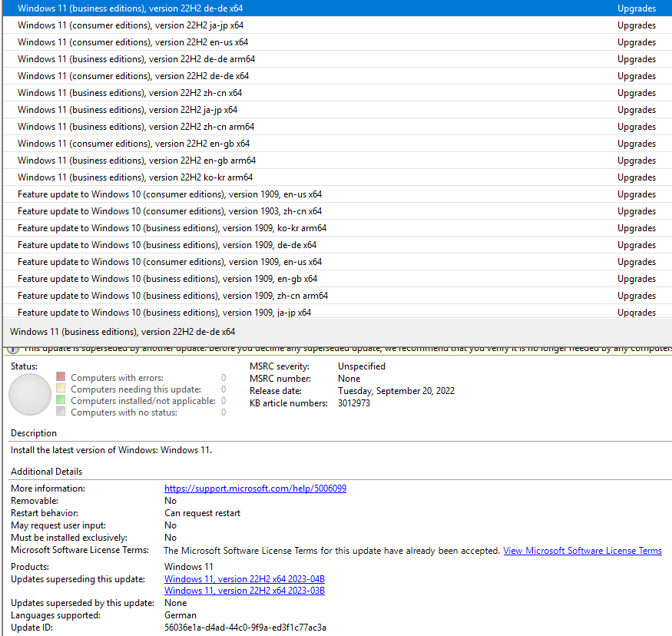
Task: Select Windows 11 business editions zh-cn x64 row
Action: coord(337,93)
